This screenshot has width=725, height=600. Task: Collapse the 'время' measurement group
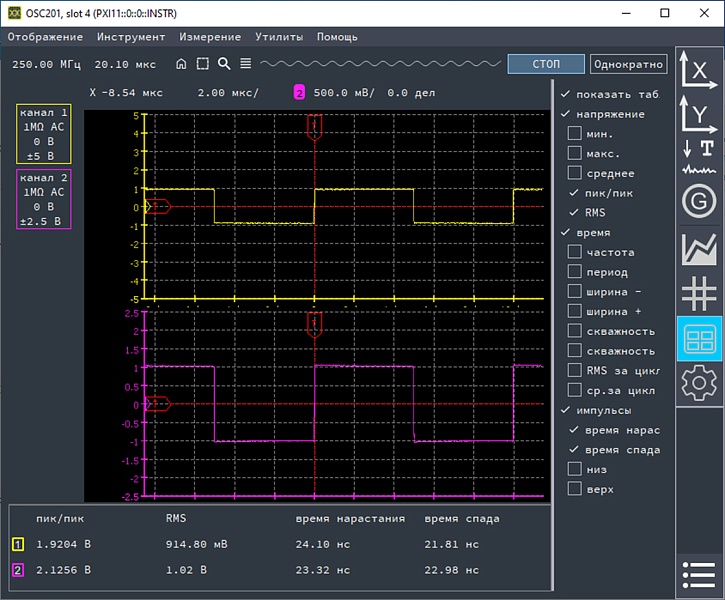point(566,232)
